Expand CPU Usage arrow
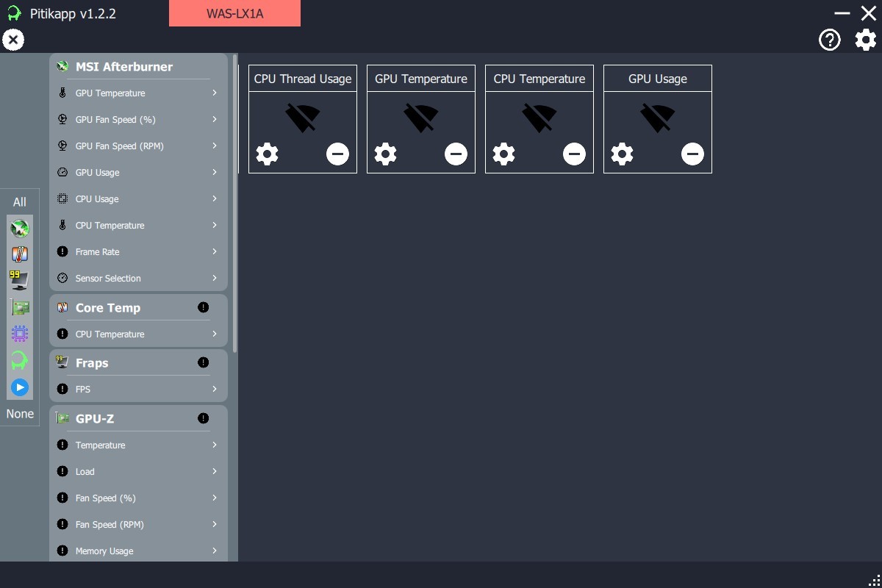 (215, 198)
